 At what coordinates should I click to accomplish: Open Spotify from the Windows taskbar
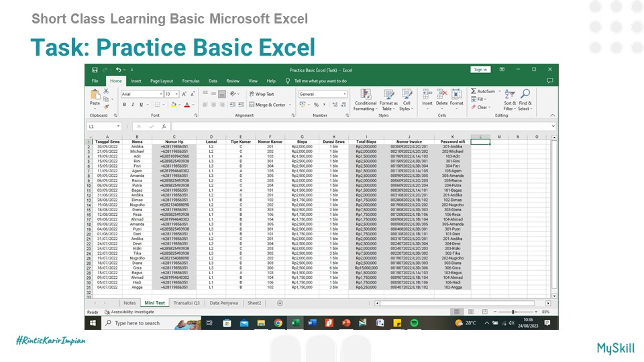tap(414, 323)
